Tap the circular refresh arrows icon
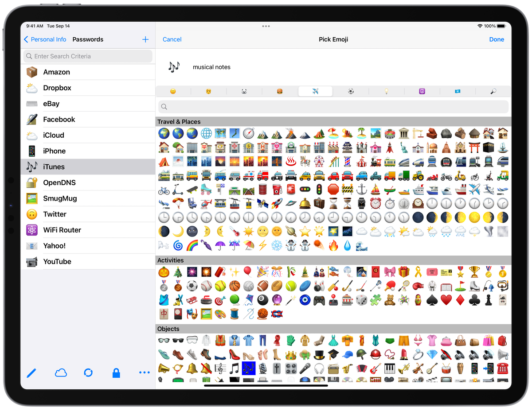 point(88,373)
